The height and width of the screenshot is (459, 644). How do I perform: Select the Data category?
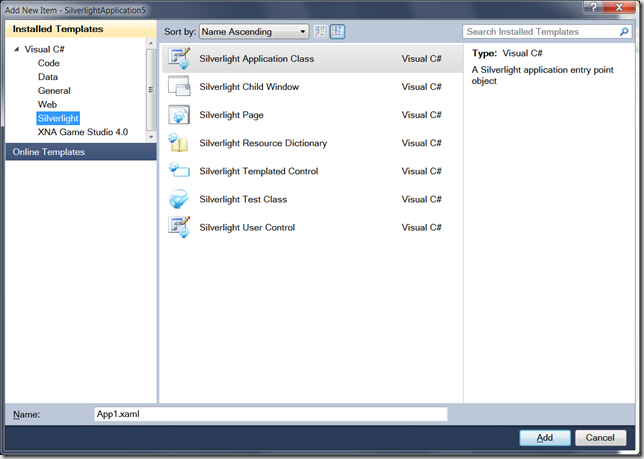tap(48, 77)
